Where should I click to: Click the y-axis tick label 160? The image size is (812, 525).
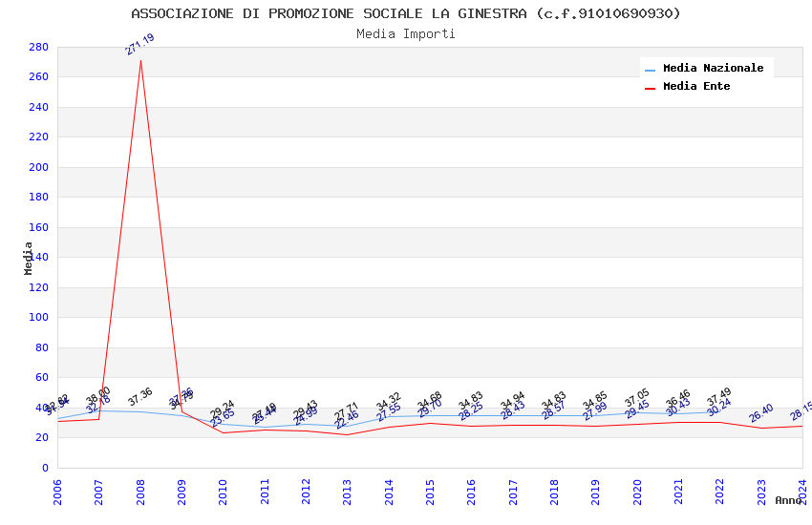point(39,227)
